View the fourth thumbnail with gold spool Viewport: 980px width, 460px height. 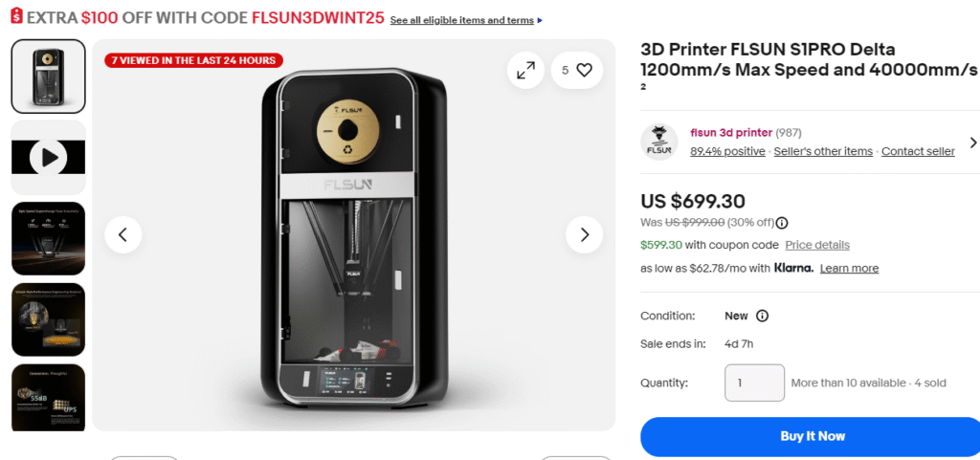pos(48,319)
